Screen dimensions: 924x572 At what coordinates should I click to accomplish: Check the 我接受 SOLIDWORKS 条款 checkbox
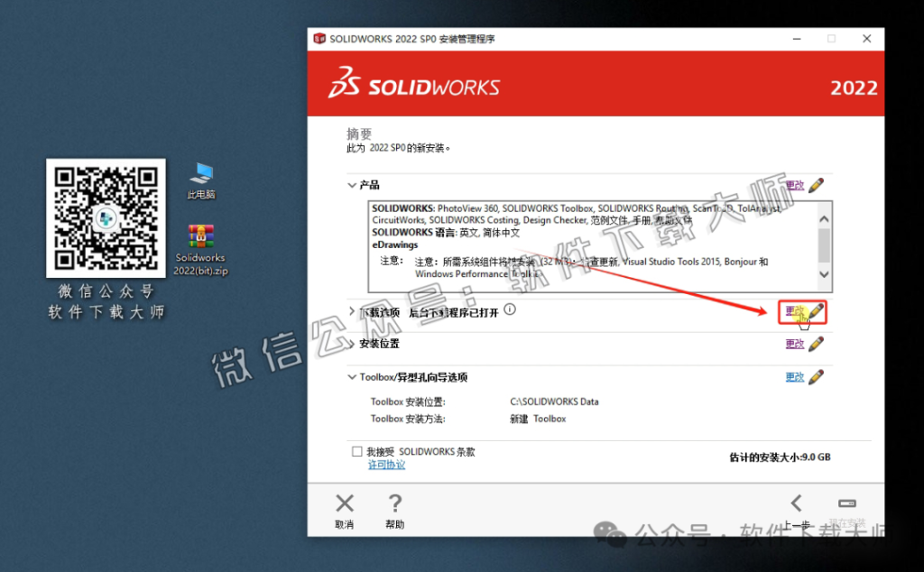tap(356, 451)
